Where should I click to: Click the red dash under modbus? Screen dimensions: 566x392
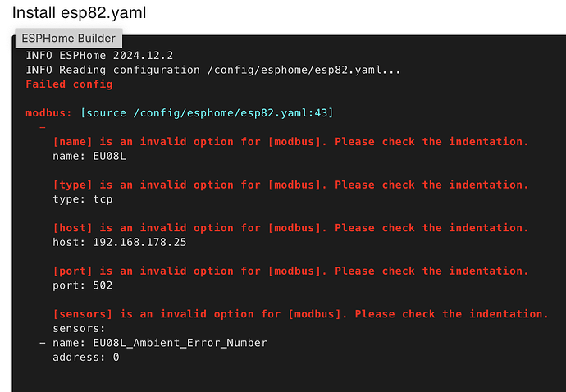pos(43,127)
